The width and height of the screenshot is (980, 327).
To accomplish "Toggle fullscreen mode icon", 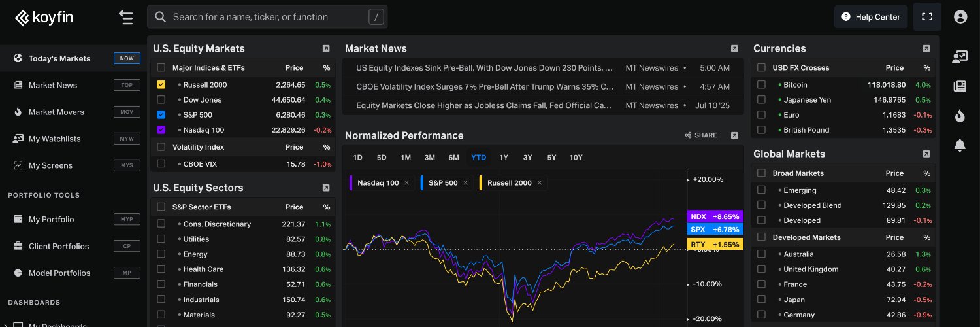I will point(927,17).
